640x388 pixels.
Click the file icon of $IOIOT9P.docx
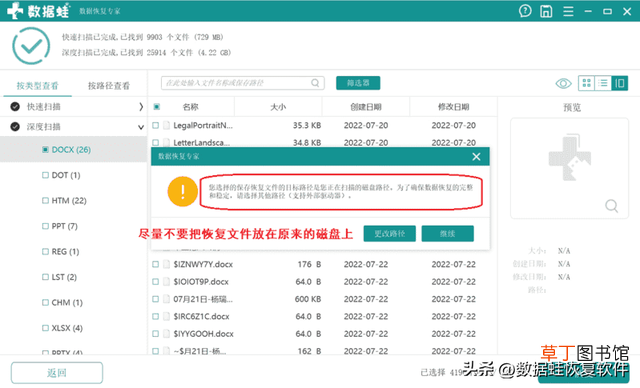(166, 282)
